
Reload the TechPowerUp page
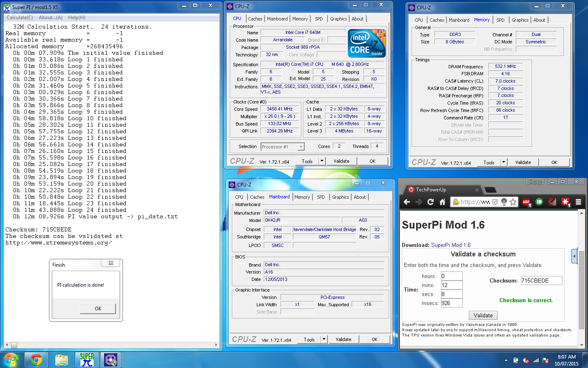(x=430, y=202)
